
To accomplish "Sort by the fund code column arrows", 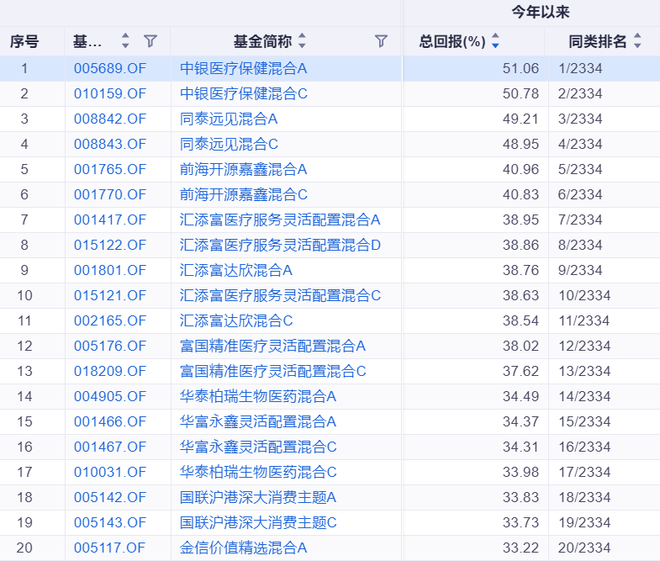I will (125, 41).
